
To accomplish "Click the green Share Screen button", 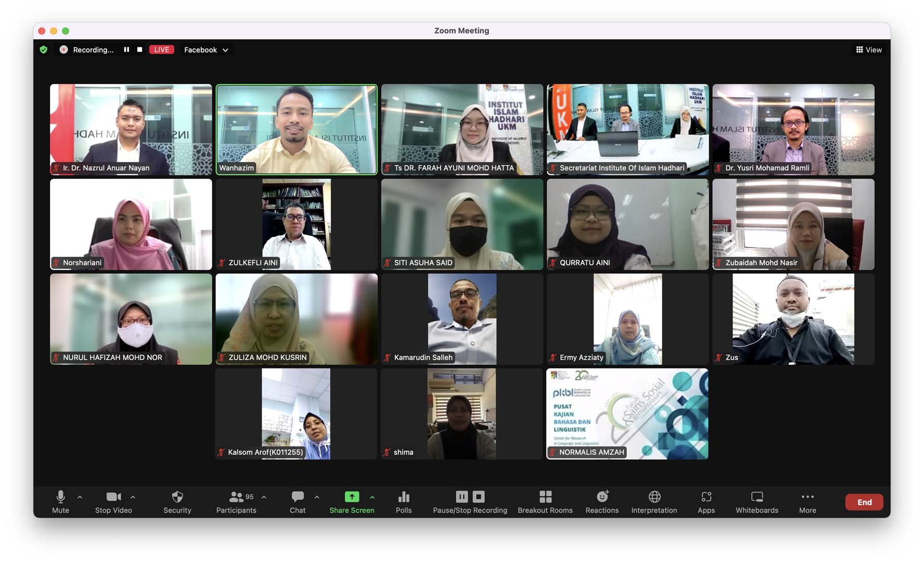I will pyautogui.click(x=352, y=497).
